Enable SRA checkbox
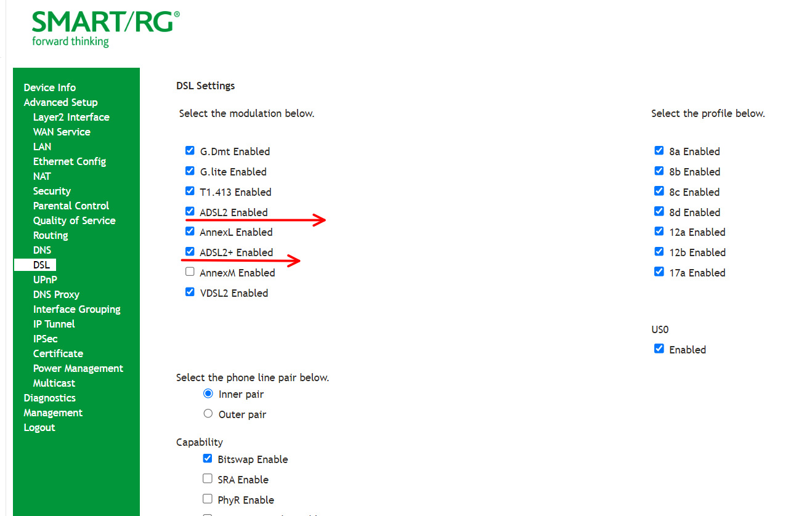This screenshot has height=516, width=812. coord(208,478)
